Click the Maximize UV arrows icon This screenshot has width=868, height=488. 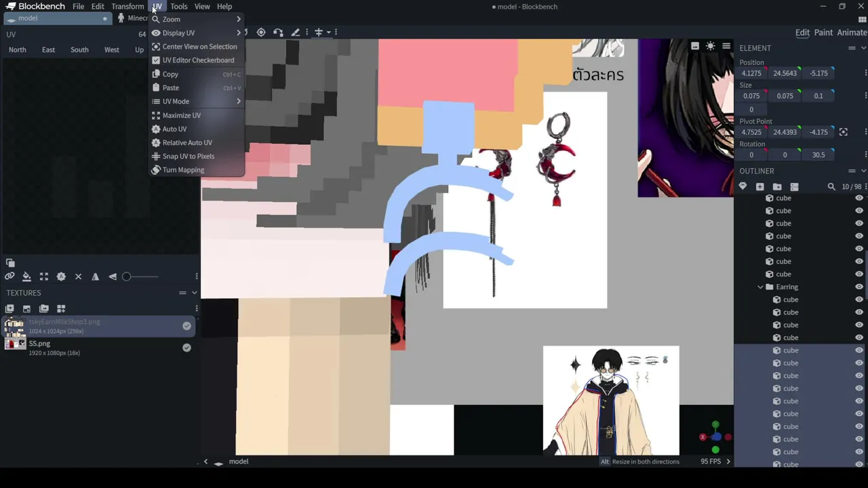[x=44, y=277]
